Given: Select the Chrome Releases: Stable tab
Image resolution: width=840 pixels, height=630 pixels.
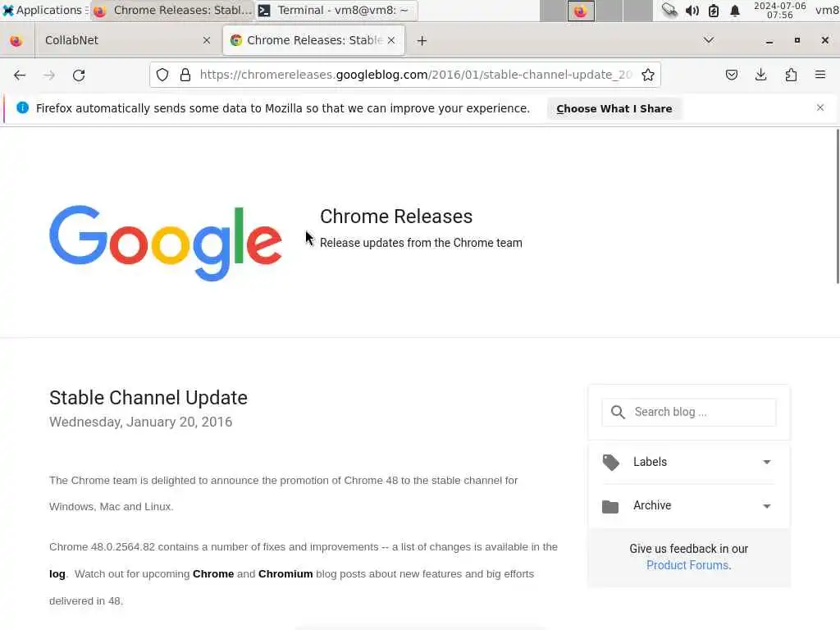Looking at the screenshot, I should 313,40.
